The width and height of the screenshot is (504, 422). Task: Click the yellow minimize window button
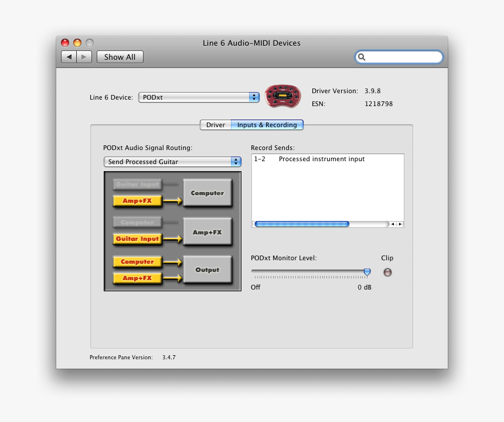point(77,43)
